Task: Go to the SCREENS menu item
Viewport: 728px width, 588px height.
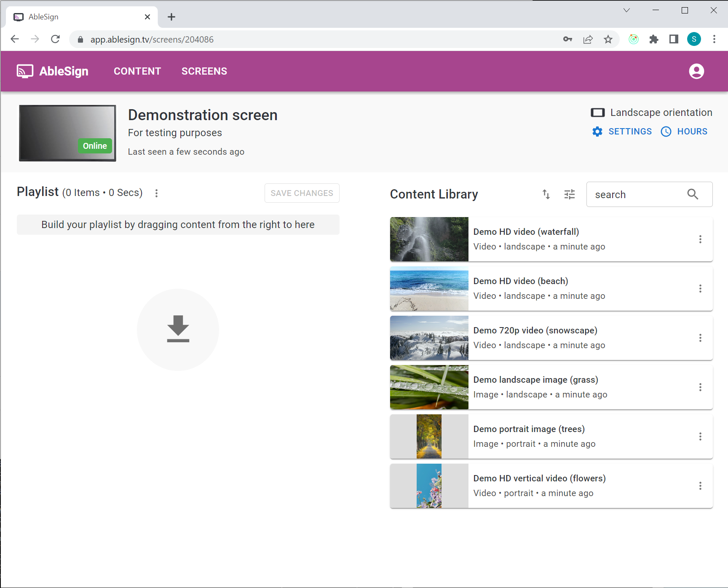Action: coord(204,71)
